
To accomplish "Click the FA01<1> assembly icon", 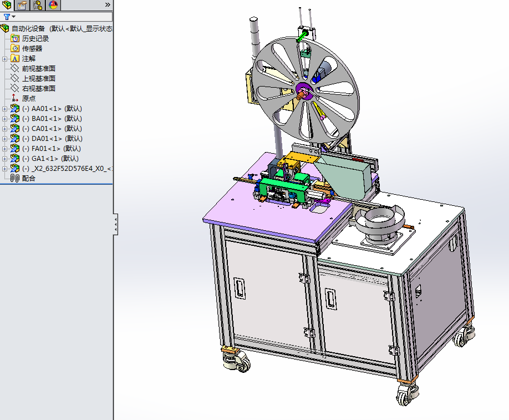I will click(15, 149).
